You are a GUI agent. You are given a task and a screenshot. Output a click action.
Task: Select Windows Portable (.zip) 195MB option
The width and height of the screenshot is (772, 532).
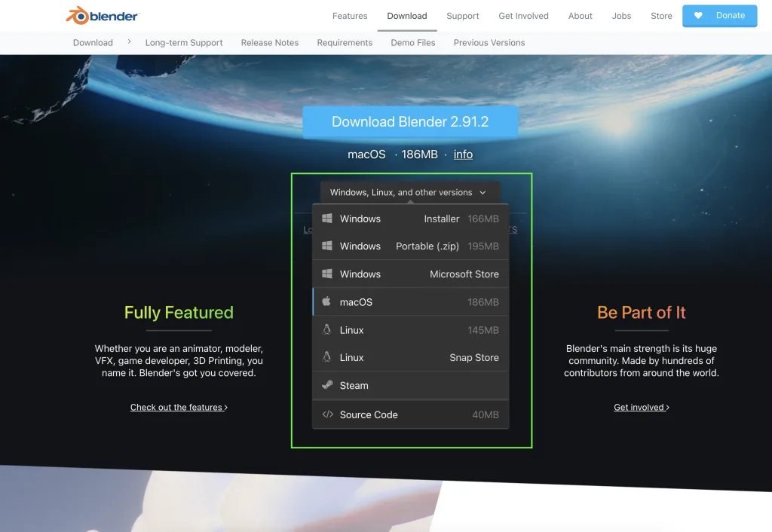point(411,246)
